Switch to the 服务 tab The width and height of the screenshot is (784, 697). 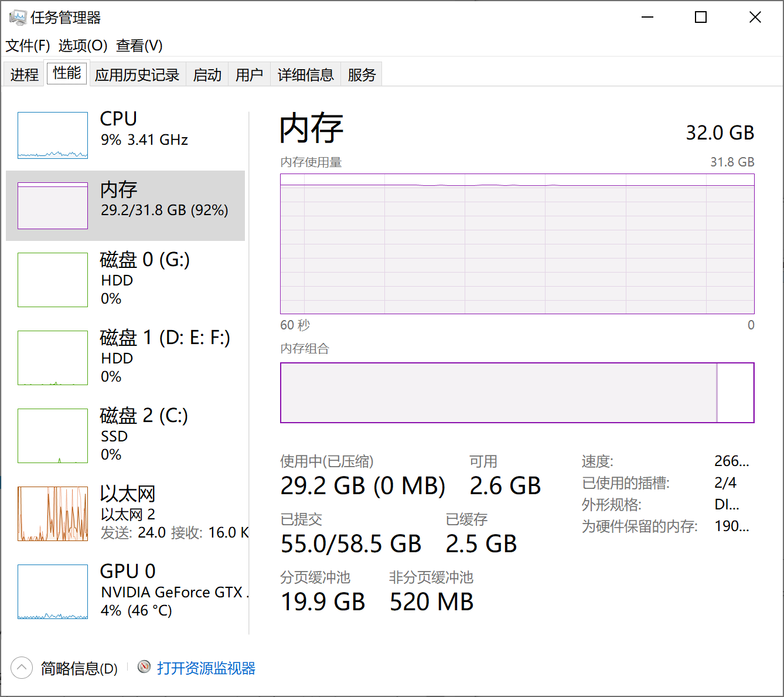tap(362, 74)
